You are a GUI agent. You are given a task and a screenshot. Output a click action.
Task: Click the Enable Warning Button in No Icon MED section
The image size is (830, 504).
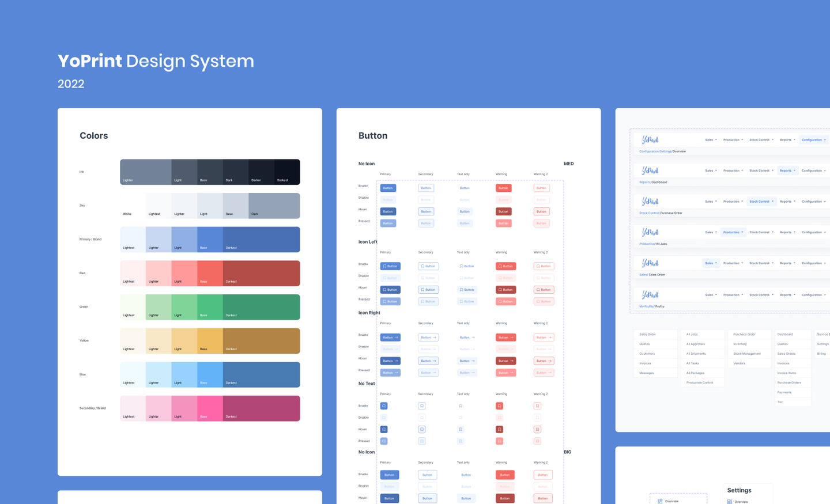(504, 188)
